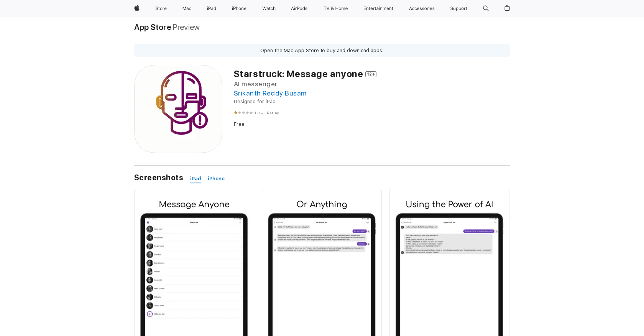
Task: Open the TV & Home menu item
Action: (336, 8)
